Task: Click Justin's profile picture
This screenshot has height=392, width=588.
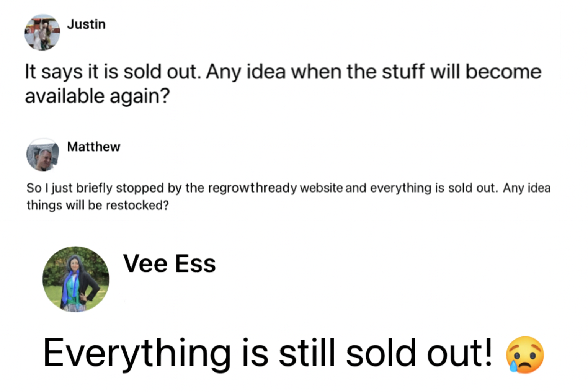Action: [x=42, y=33]
